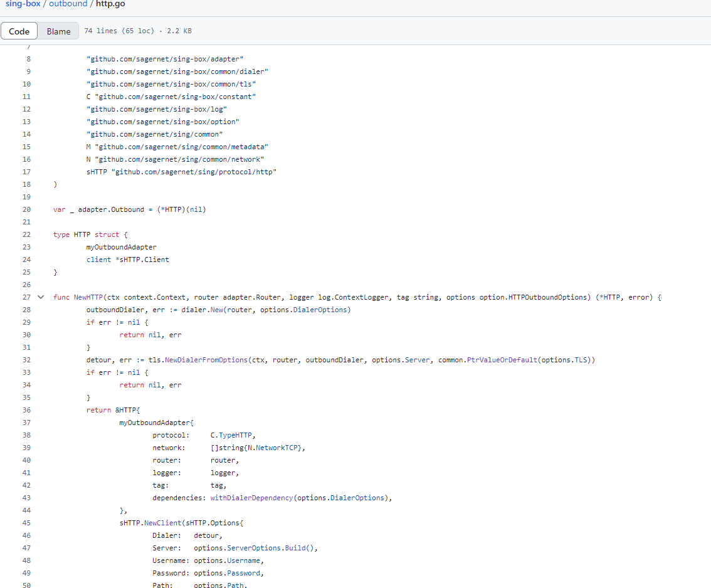Click the NewHTTP function name

(87, 297)
